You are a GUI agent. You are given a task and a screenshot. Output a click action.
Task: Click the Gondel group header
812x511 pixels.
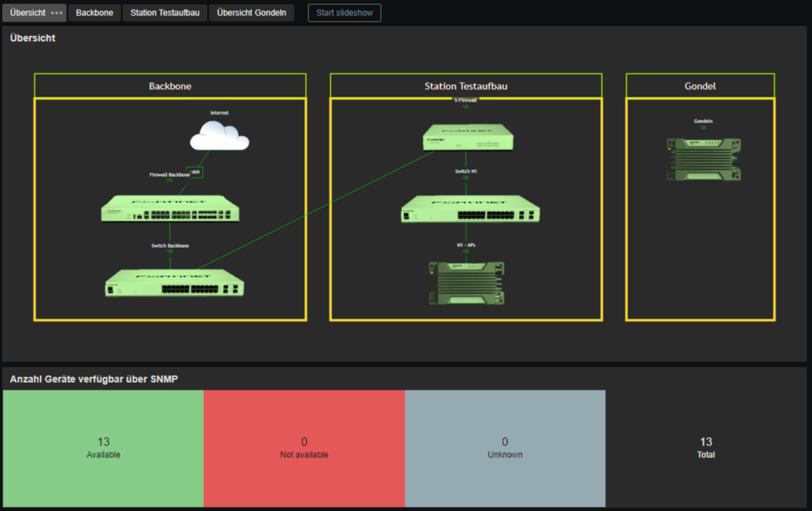(x=700, y=86)
